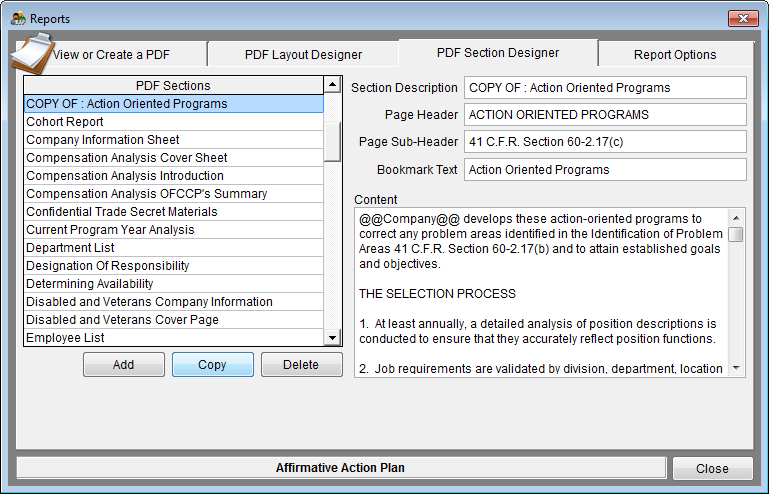Select the 'Employee List' row
This screenshot has height=494, width=769.
pos(173,338)
